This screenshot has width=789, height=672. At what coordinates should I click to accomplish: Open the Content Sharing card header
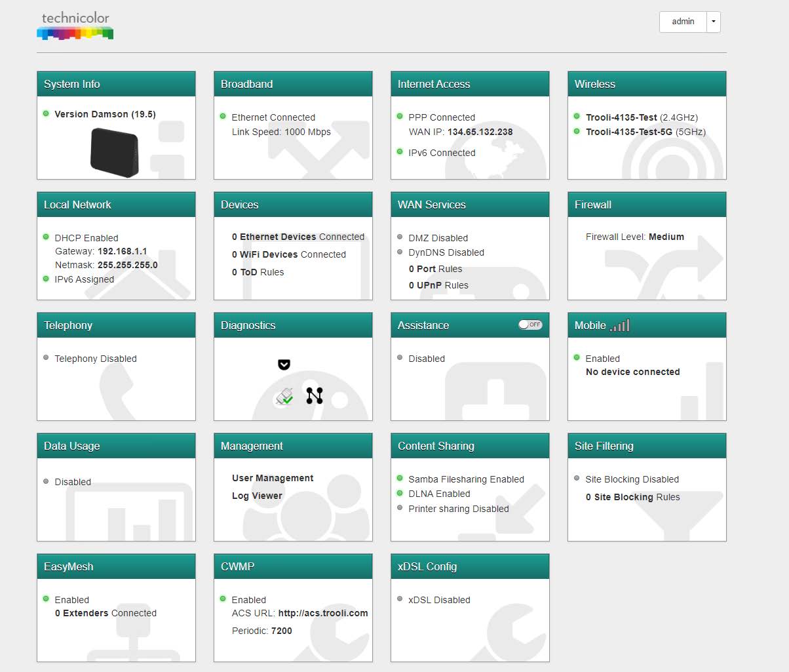coord(469,446)
